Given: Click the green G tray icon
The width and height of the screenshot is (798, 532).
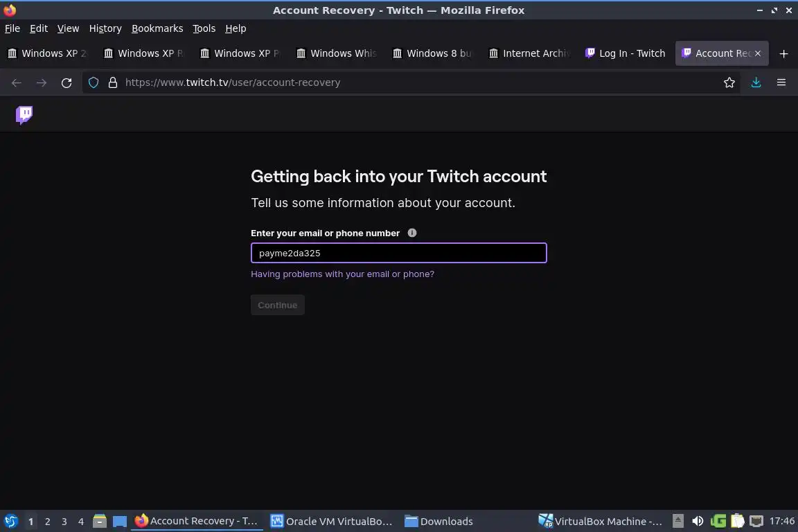Looking at the screenshot, I should [718, 521].
